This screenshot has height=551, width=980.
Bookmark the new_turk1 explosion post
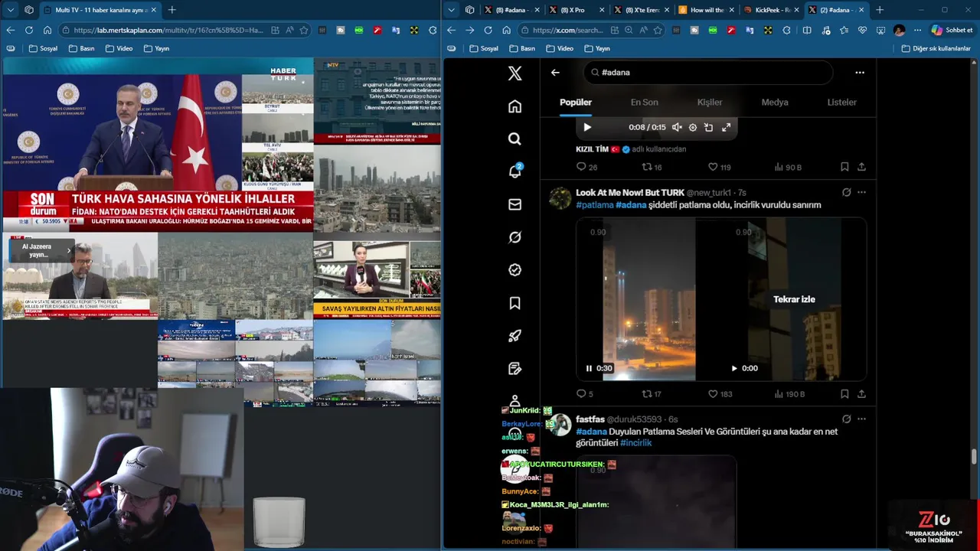point(844,394)
